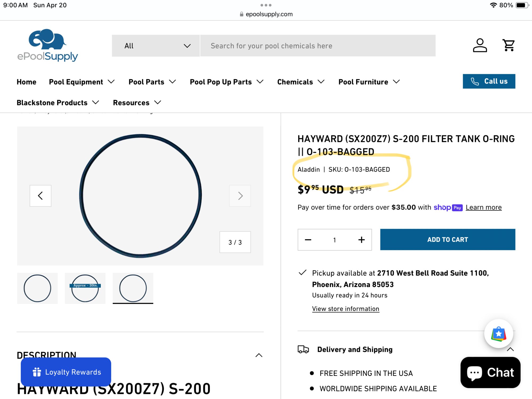Click the quantity value field
The width and height of the screenshot is (532, 399).
click(335, 240)
